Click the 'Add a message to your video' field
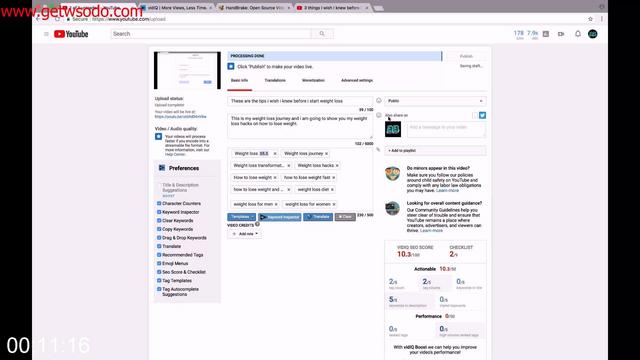Screen dimensions: 640x360 446,130
